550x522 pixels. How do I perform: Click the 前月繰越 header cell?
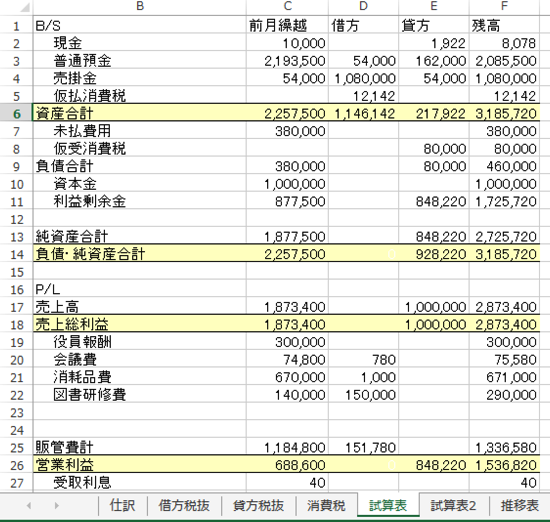tap(287, 25)
